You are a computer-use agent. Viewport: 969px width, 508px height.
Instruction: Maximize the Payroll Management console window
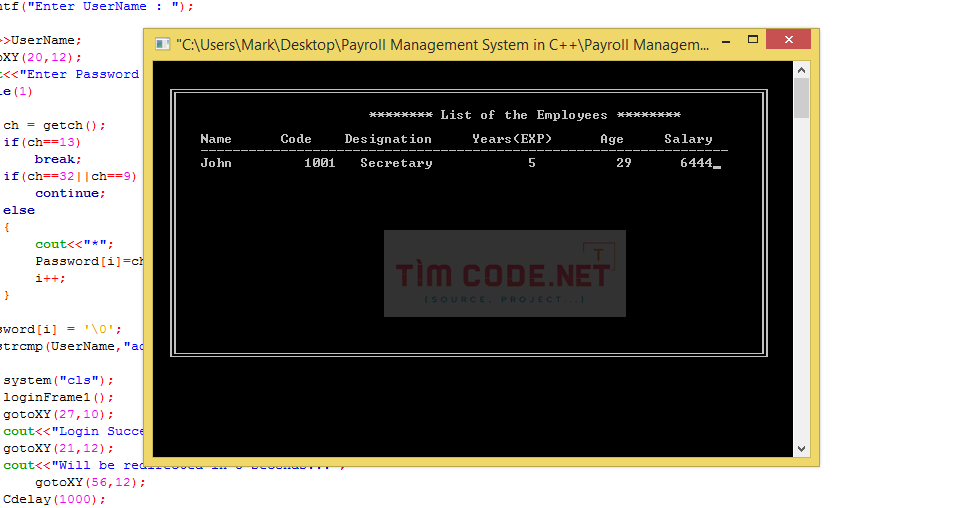[752, 40]
